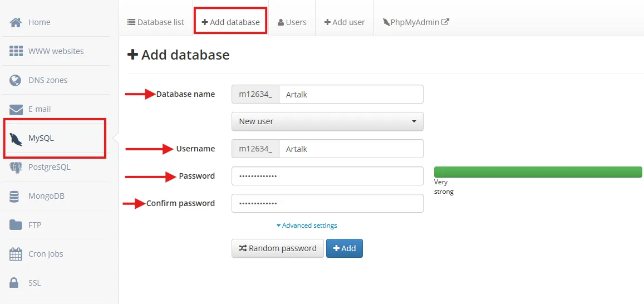Click the DNS zones globe icon
This screenshot has height=304, width=644.
click(x=16, y=80)
